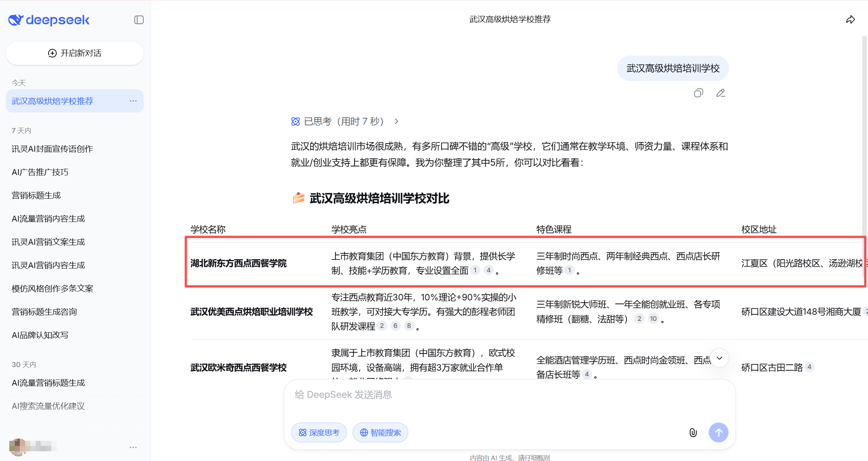Select the AI广告推广技巧 conversation
This screenshot has height=461, width=868.
(40, 172)
